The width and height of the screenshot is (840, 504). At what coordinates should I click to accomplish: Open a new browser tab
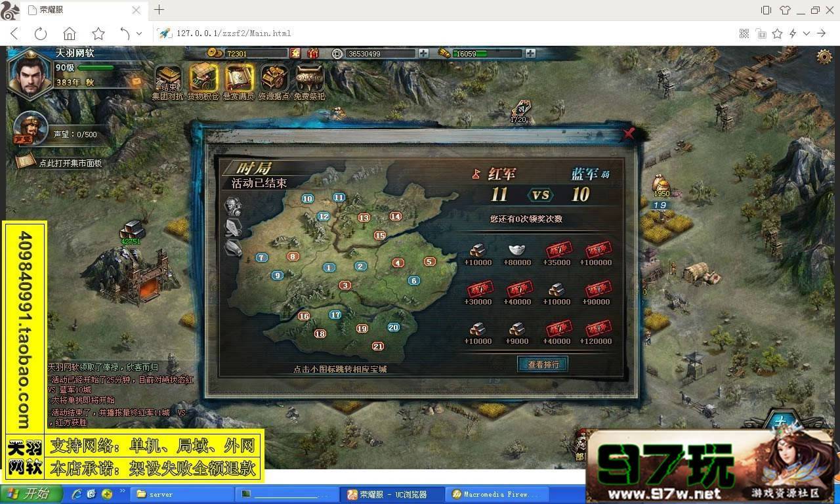click(159, 10)
